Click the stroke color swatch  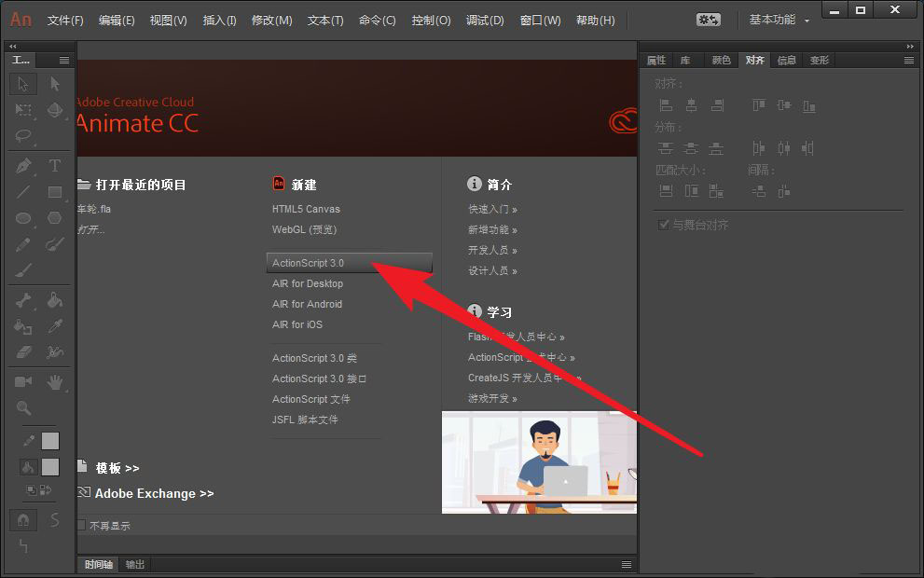click(50, 441)
